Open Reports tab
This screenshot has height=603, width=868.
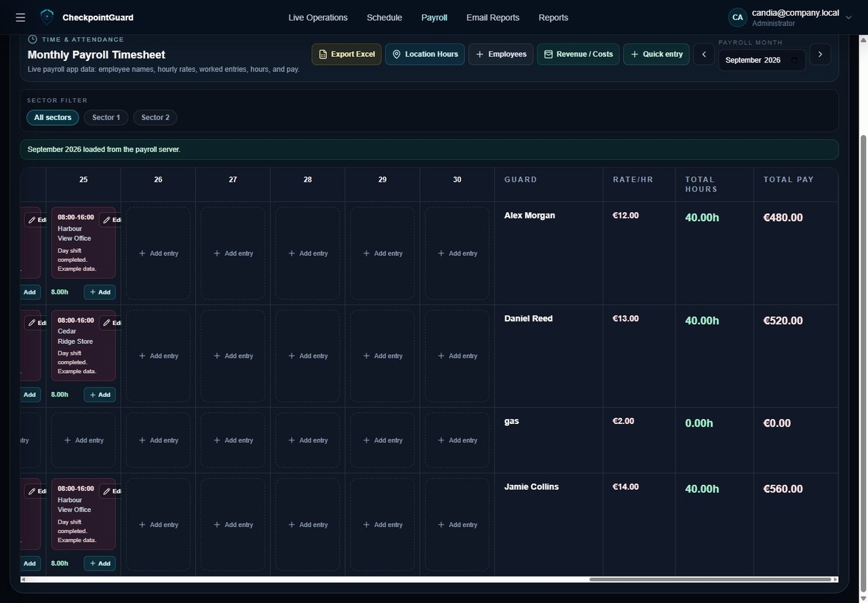(x=553, y=18)
